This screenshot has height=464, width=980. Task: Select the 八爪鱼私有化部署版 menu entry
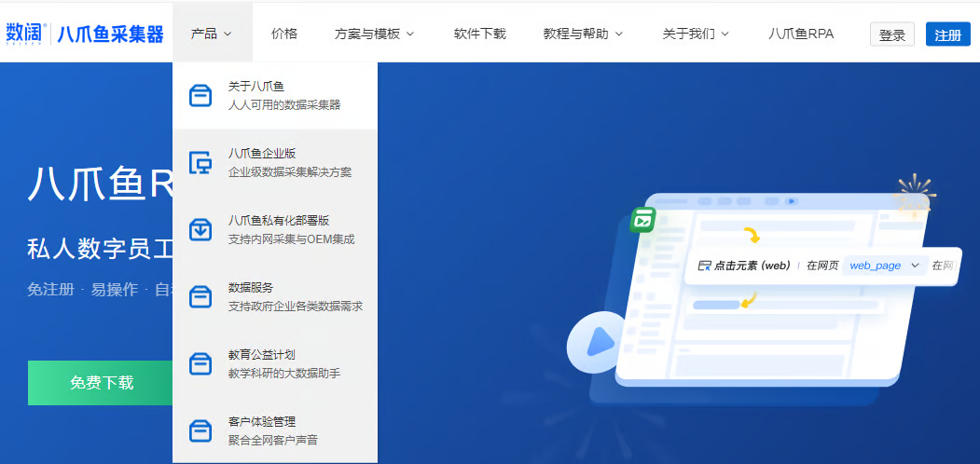[x=275, y=230]
